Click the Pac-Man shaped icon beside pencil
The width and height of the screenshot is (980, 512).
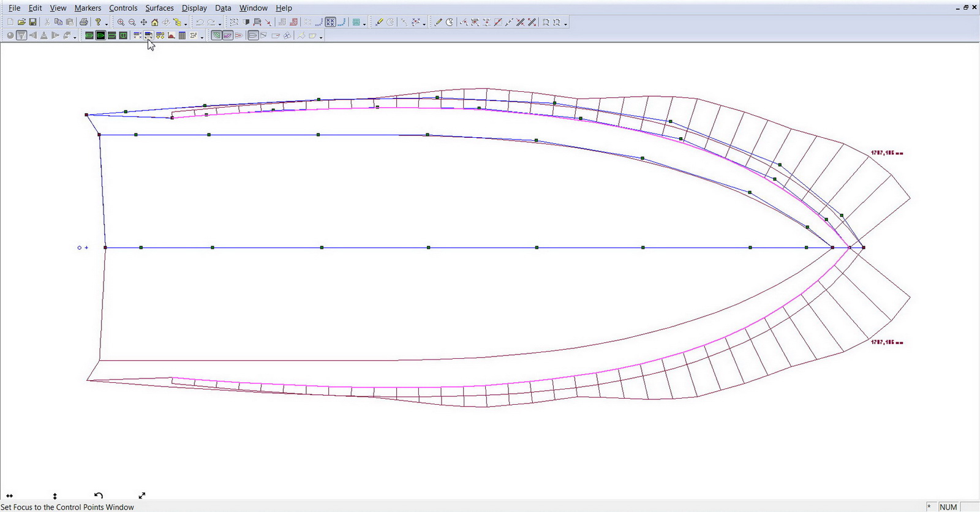(450, 22)
